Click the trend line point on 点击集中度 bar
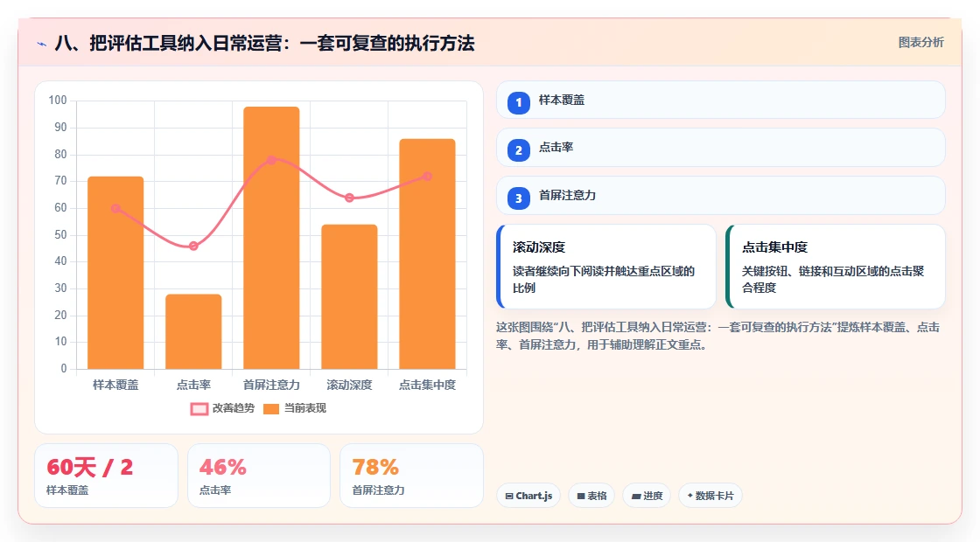This screenshot has width=980, height=542. 428,176
